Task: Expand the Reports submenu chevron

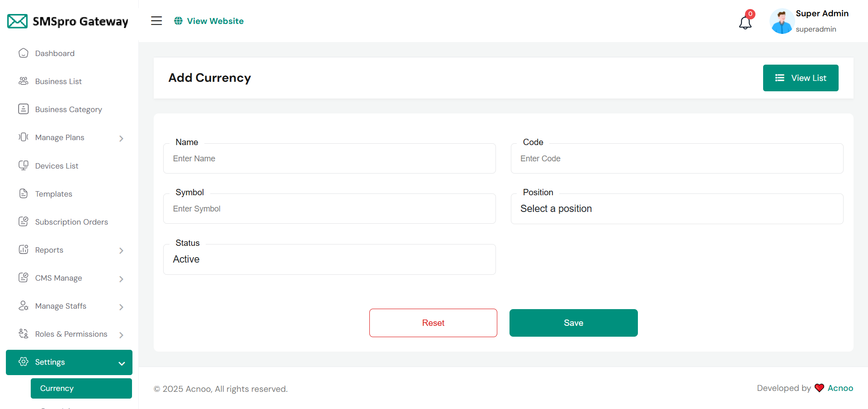Action: (x=121, y=250)
